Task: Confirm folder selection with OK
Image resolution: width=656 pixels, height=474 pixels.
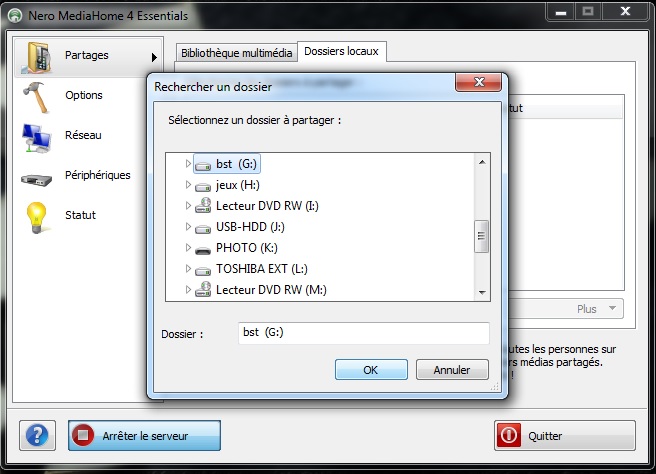Action: coord(371,370)
